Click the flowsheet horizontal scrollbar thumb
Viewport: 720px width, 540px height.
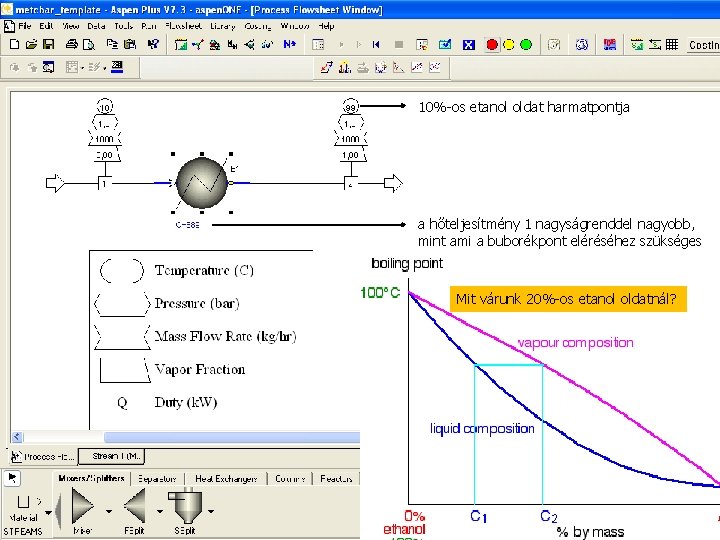click(232, 437)
